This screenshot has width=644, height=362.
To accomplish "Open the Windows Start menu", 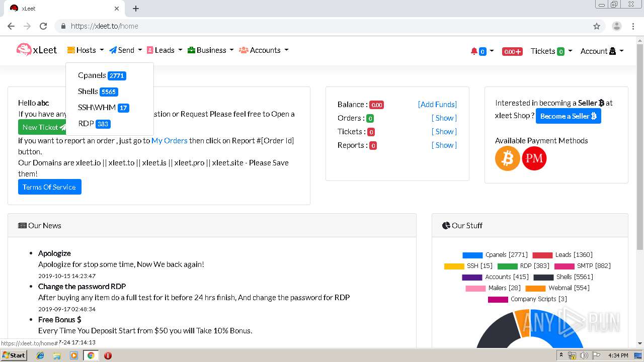I will [x=14, y=355].
